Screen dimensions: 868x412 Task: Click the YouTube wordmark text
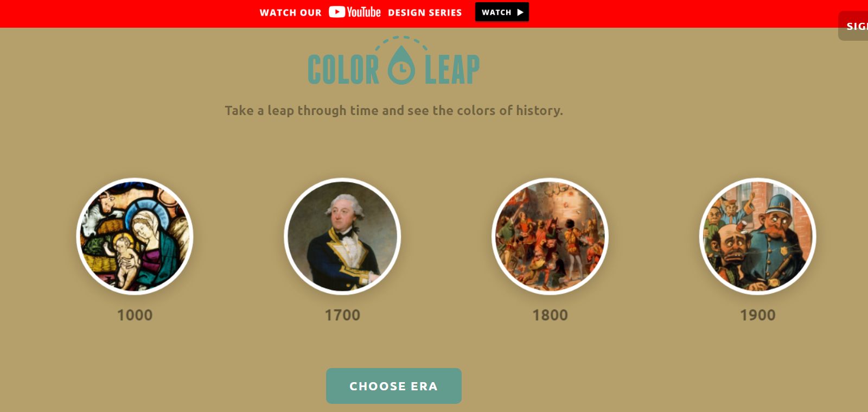pyautogui.click(x=363, y=12)
